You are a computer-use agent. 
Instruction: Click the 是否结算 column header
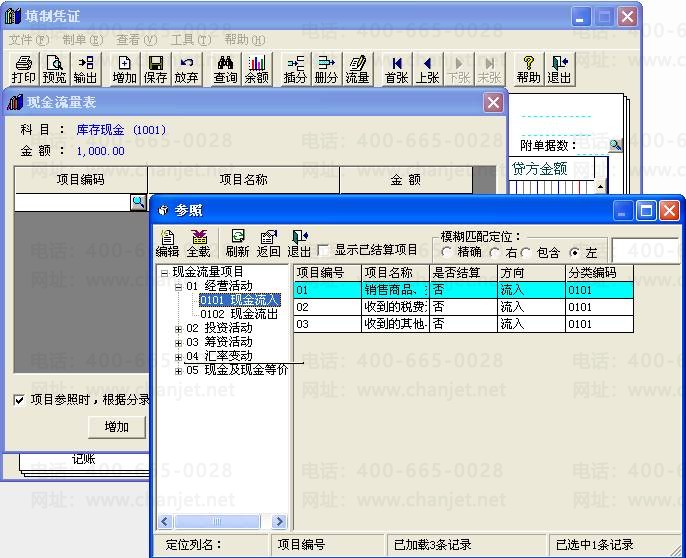tap(463, 273)
